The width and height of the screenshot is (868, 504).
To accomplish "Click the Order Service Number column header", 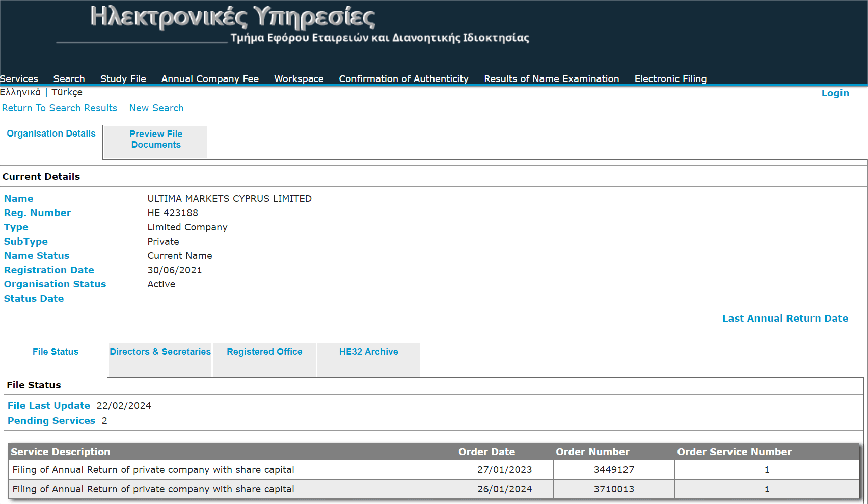I will click(734, 452).
